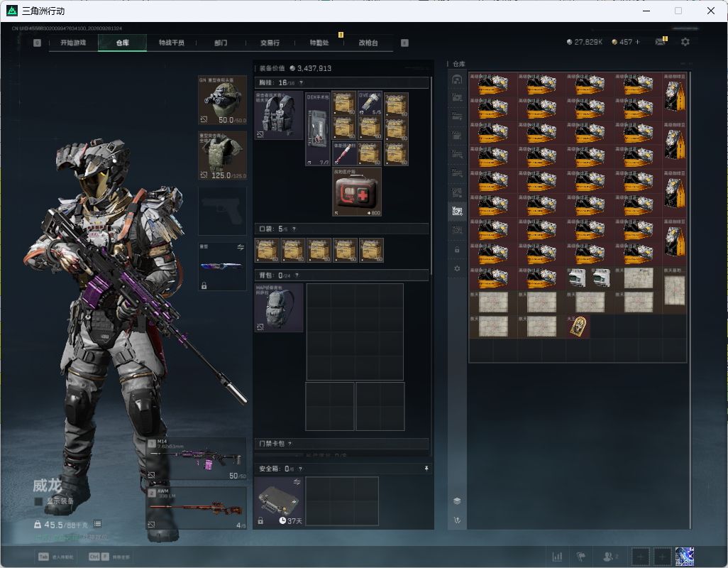Select the M14 primary weapon slot
The image size is (728, 568).
[197, 459]
